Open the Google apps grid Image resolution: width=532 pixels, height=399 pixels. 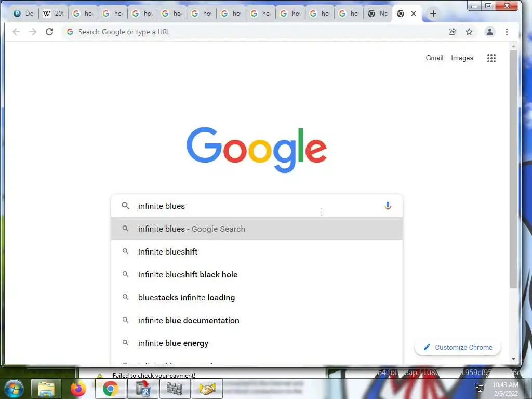(491, 58)
